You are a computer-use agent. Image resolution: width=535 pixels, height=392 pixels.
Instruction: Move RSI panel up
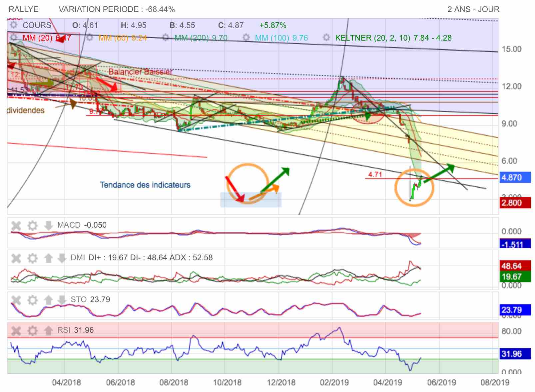[x=48, y=330]
